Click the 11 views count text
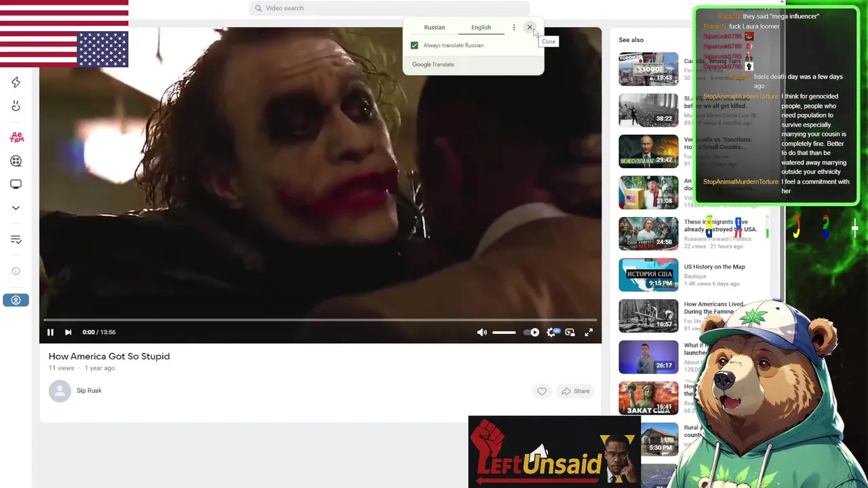 click(61, 368)
